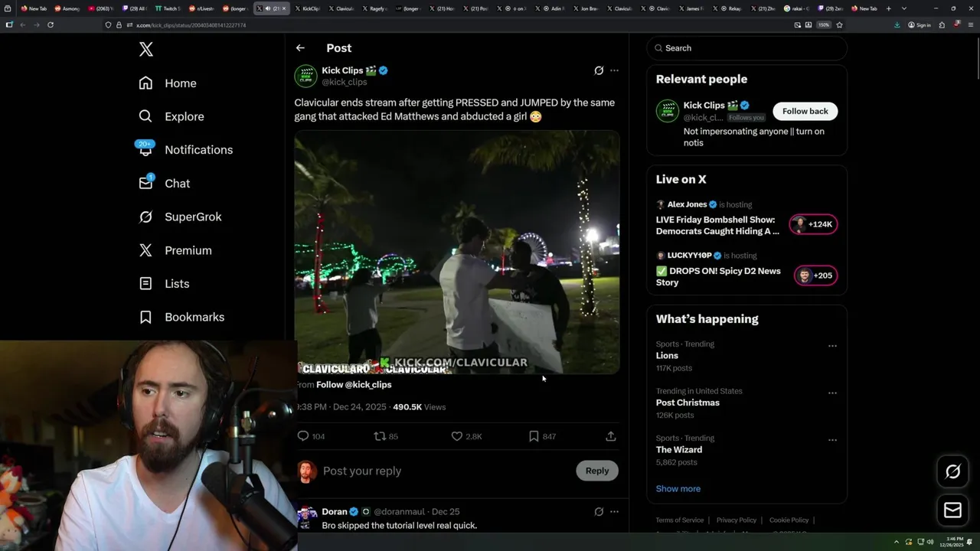Click the +205 listeners badge
The image size is (980, 551).
click(816, 275)
